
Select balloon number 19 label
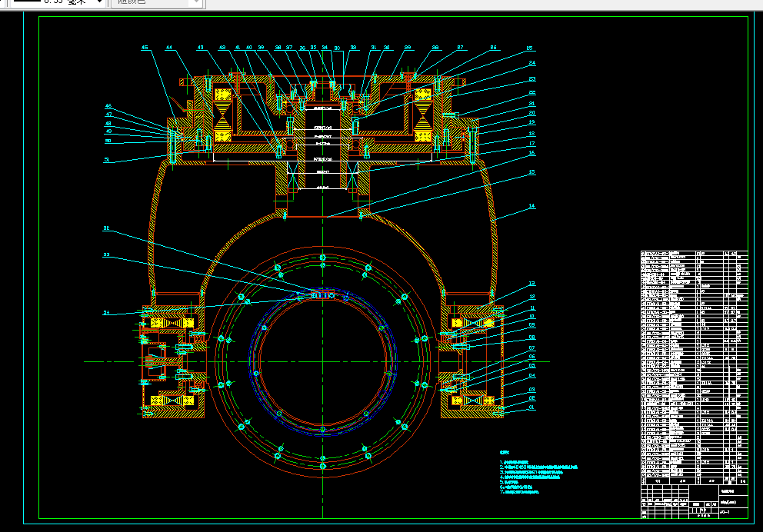pyautogui.click(x=531, y=122)
